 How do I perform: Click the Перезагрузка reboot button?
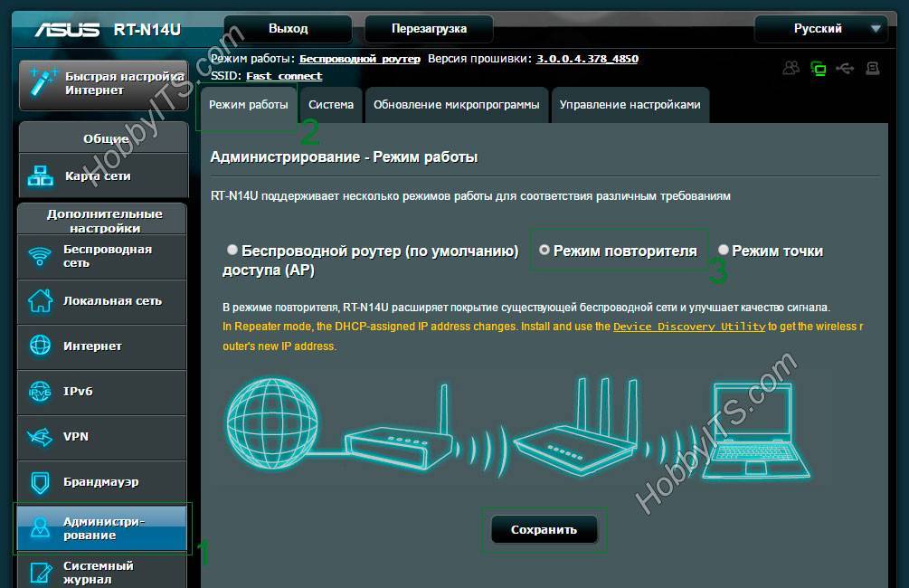(429, 29)
